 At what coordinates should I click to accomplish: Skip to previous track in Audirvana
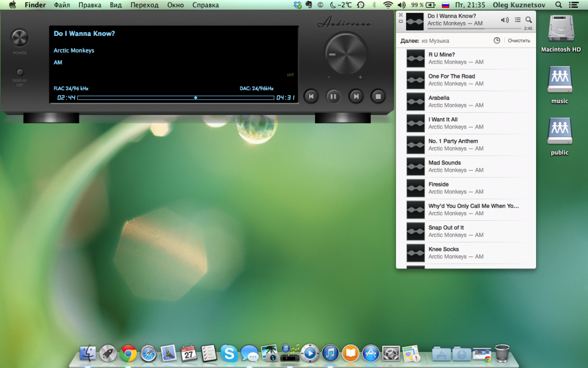coord(311,96)
